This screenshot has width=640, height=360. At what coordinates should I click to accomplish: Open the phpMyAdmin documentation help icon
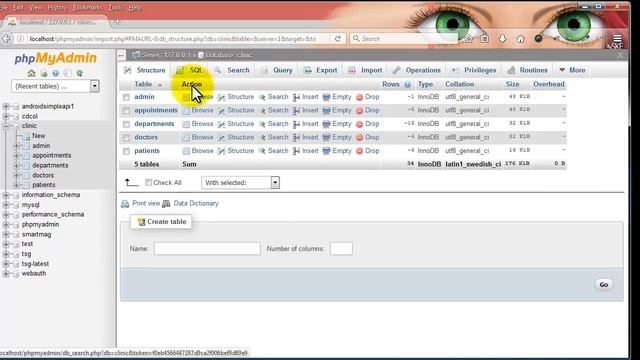pyautogui.click(x=56, y=73)
